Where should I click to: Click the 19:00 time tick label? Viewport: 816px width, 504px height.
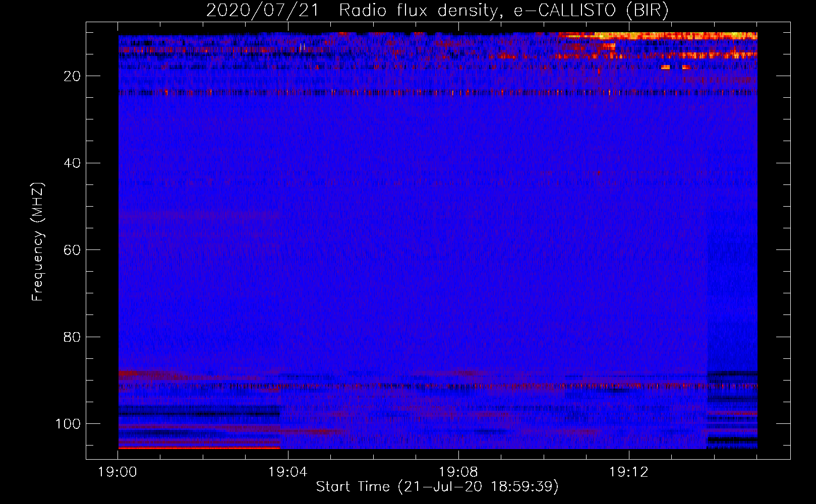118,472
